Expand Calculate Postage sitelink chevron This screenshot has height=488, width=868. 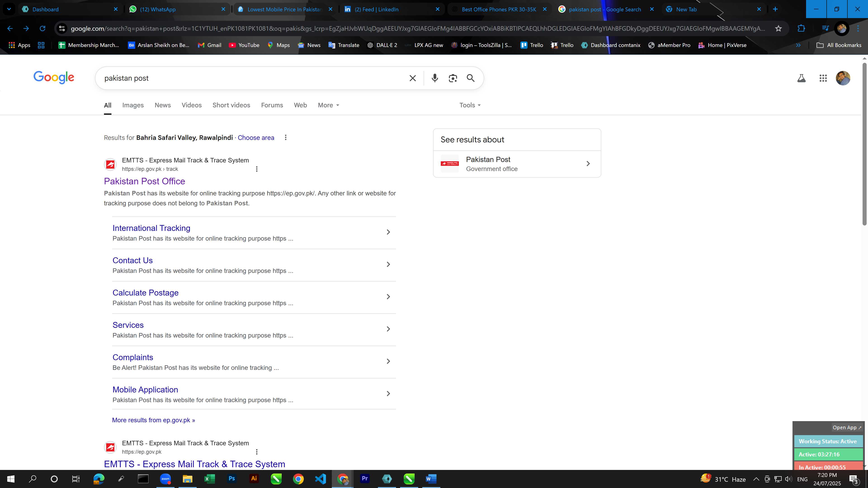click(x=388, y=297)
